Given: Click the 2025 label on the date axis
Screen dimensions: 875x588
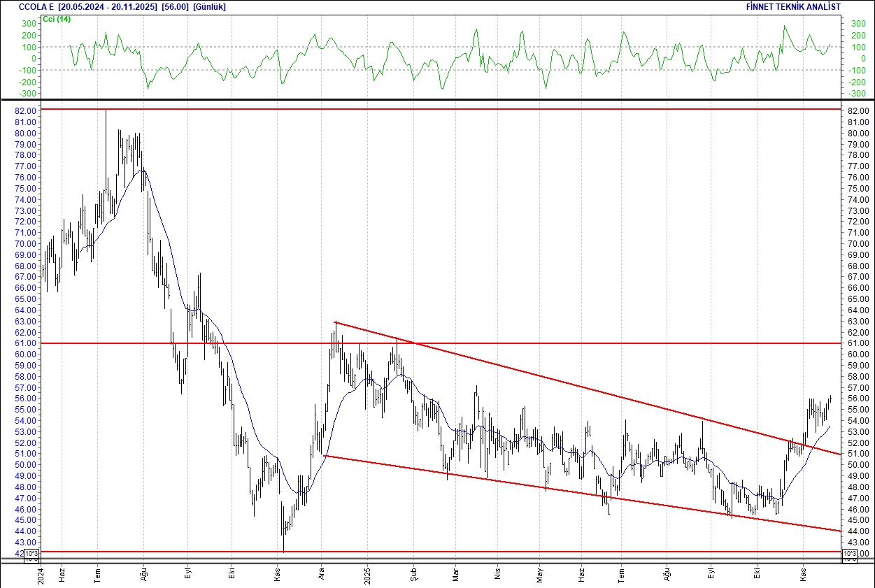Looking at the screenshot, I should click(x=367, y=575).
